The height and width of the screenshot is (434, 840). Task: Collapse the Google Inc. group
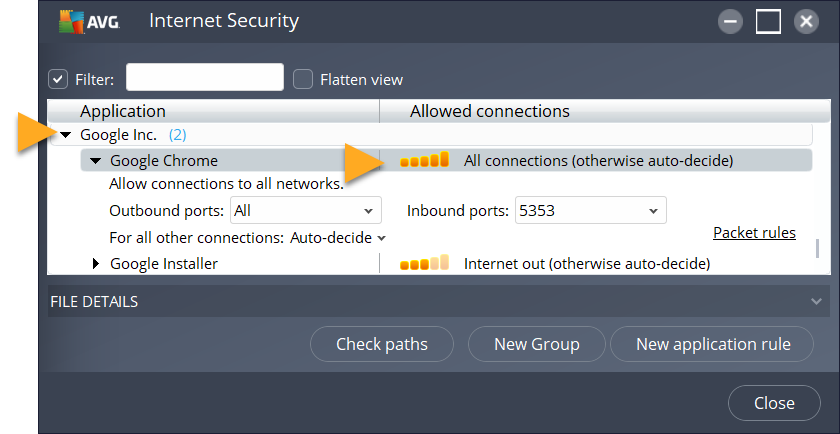(x=65, y=135)
